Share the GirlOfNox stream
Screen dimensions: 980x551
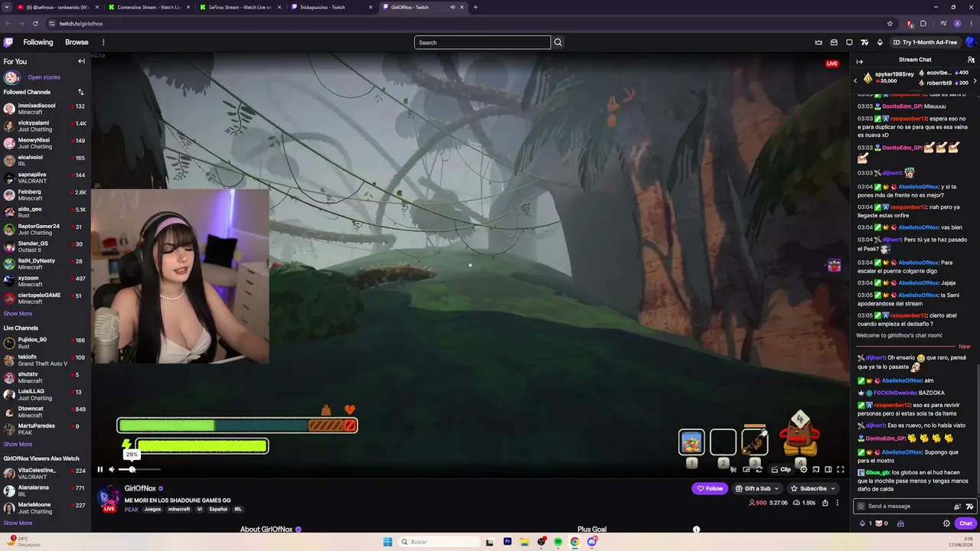point(825,503)
